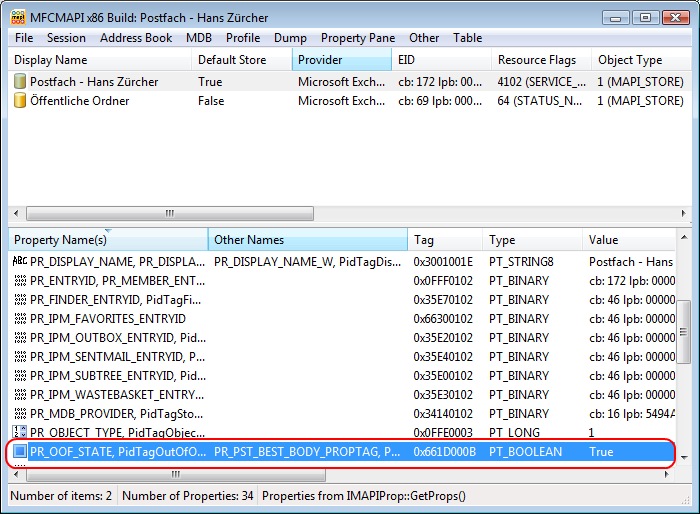
Task: Click the PR_PST_BEST_BODY_PROPTAG other names cell
Action: pyautogui.click(x=307, y=452)
